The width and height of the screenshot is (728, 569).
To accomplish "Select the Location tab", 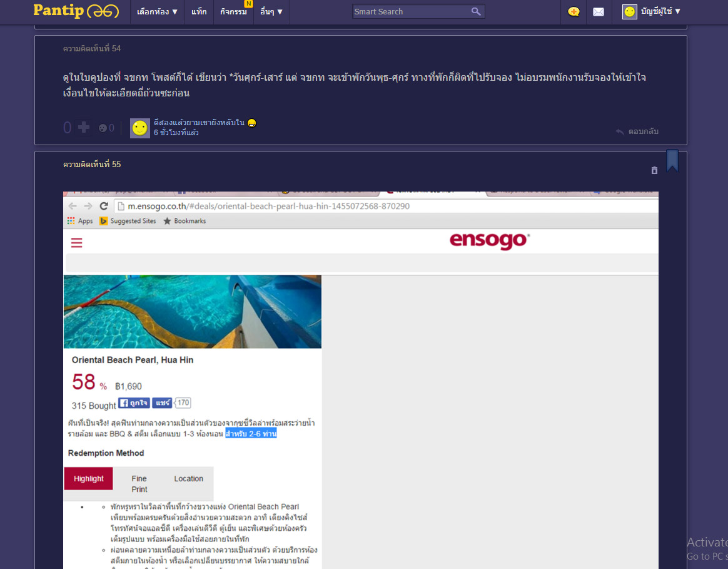I will pyautogui.click(x=188, y=479).
